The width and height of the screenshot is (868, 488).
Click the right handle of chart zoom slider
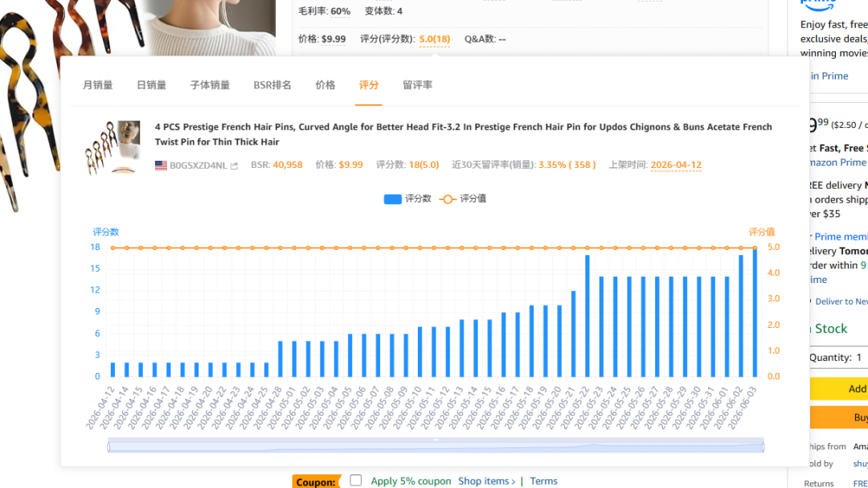[763, 446]
